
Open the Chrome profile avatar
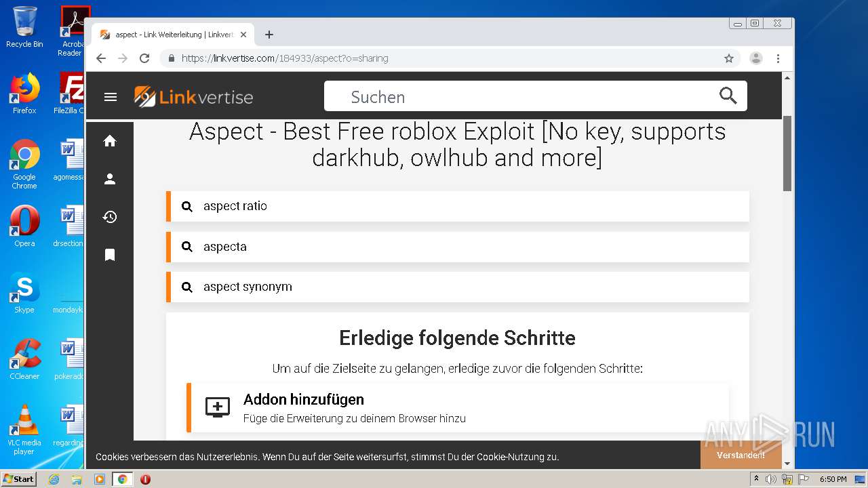(x=756, y=58)
